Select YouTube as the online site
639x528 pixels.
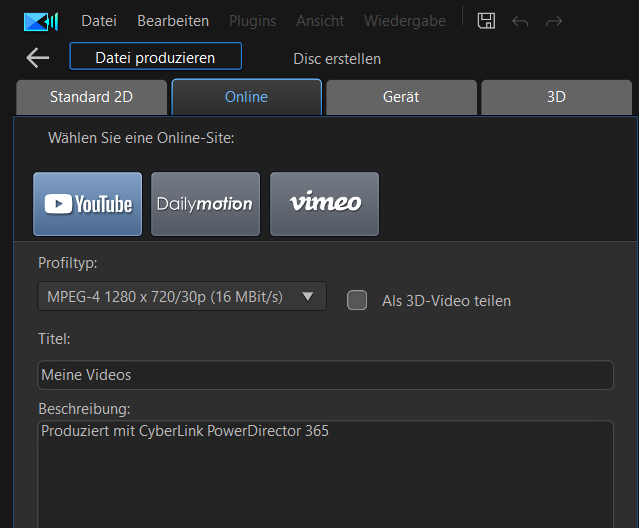click(x=88, y=204)
